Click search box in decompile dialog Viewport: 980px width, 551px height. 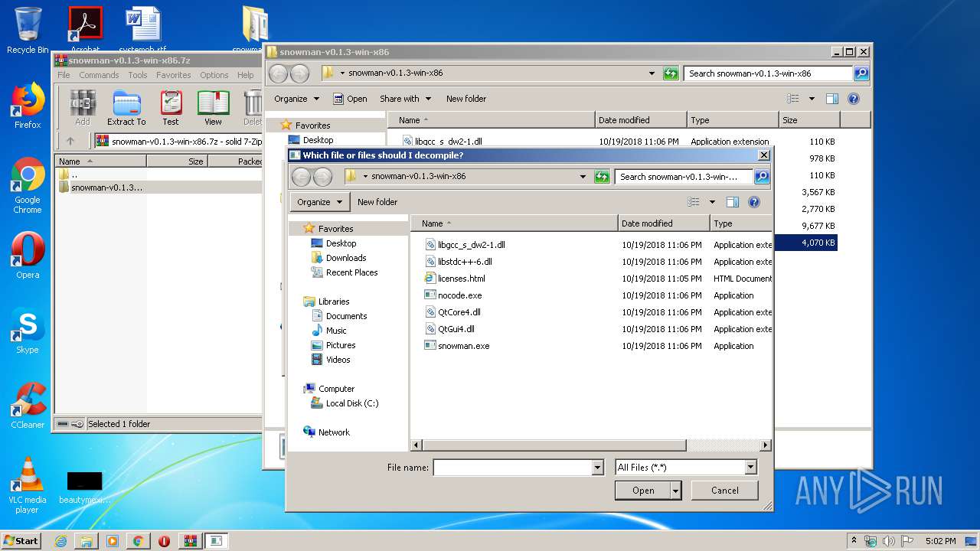[x=684, y=176]
